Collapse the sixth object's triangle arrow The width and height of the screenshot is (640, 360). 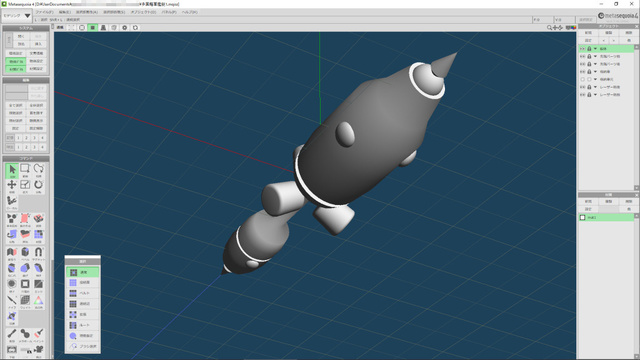596,87
